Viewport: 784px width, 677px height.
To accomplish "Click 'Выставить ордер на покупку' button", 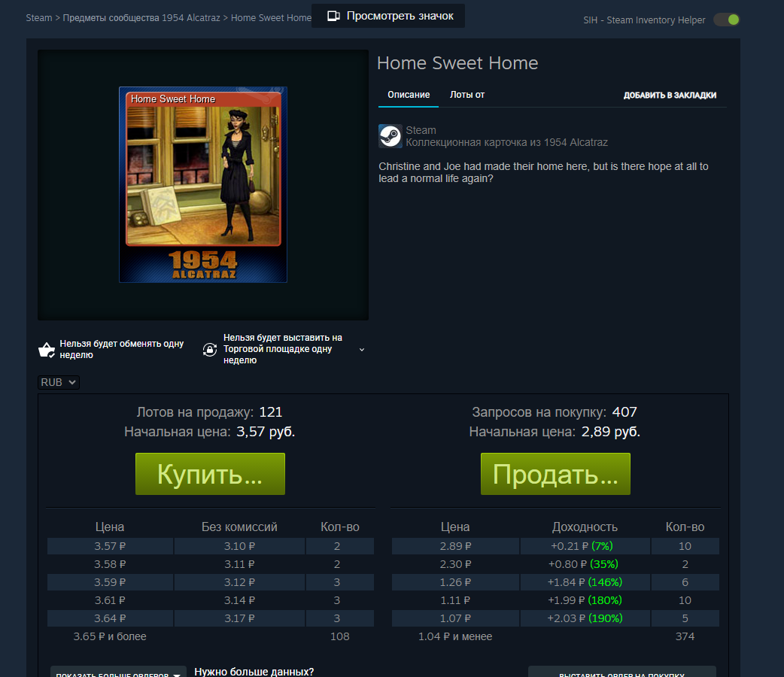I will point(622,672).
